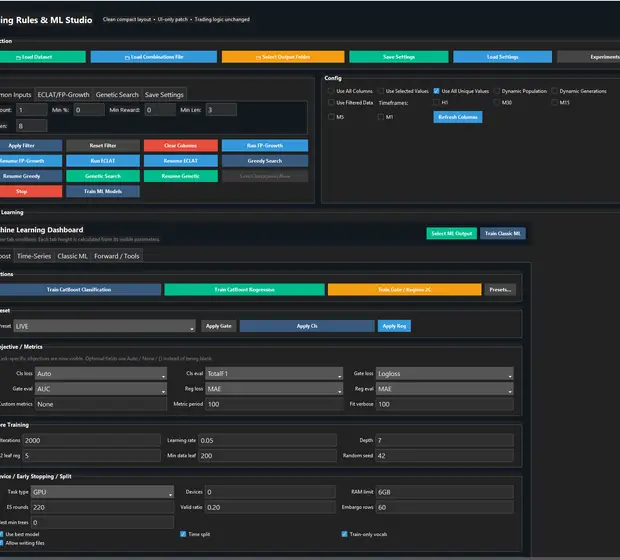Image resolution: width=620 pixels, height=560 pixels.
Task: Click the green Save Settings button
Action: [x=399, y=57]
